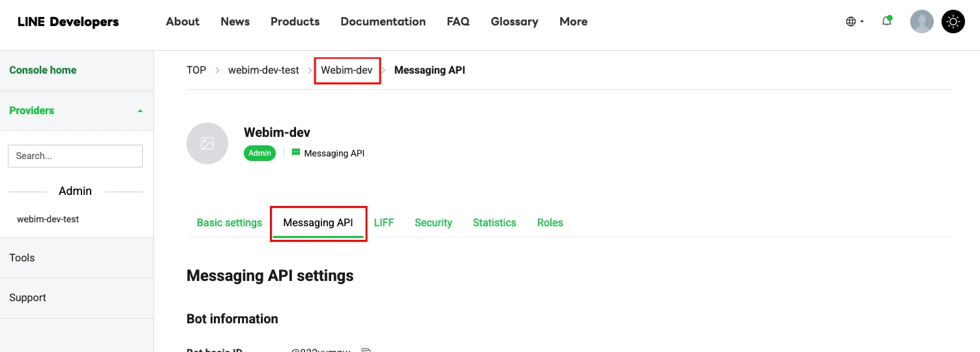
Task: Open the More menu
Action: coord(574,22)
